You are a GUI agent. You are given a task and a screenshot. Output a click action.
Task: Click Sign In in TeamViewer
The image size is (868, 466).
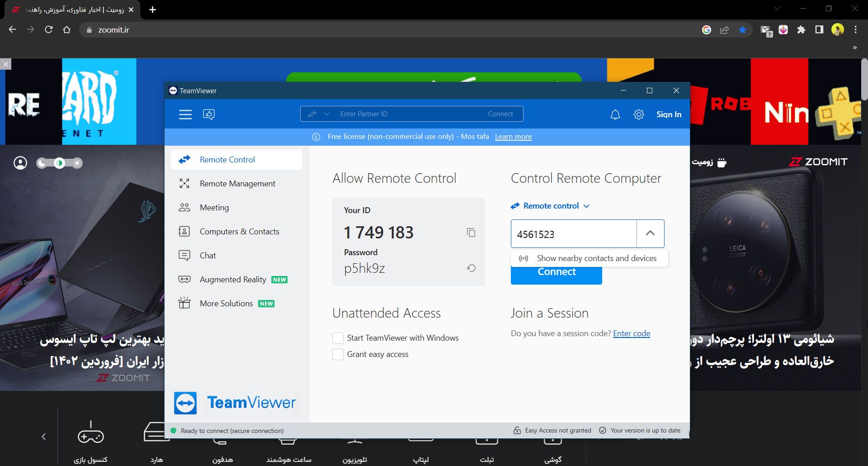click(669, 114)
